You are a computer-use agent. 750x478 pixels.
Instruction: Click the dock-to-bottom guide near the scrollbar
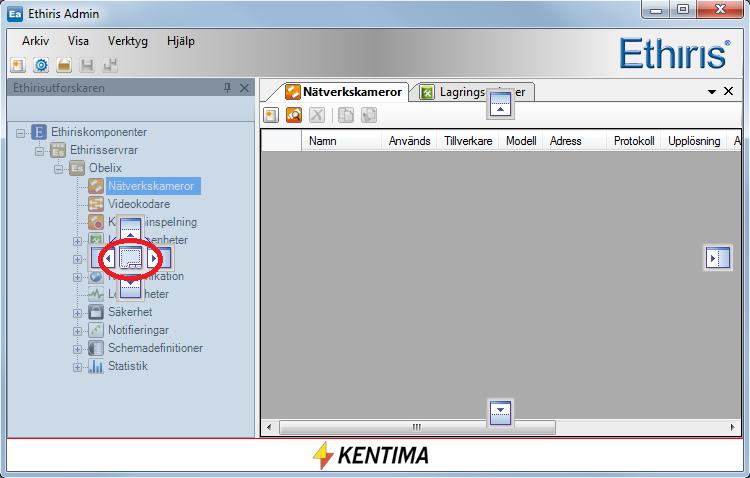pos(500,412)
